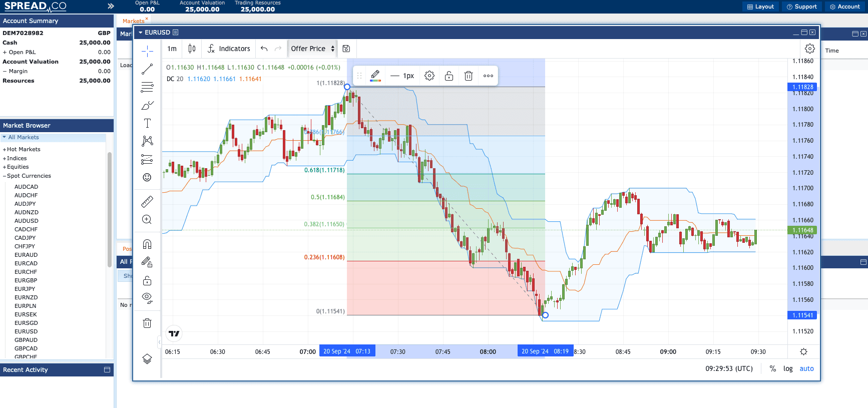The image size is (868, 408).
Task: Select GBPAUD in the market list
Action: coord(26,340)
